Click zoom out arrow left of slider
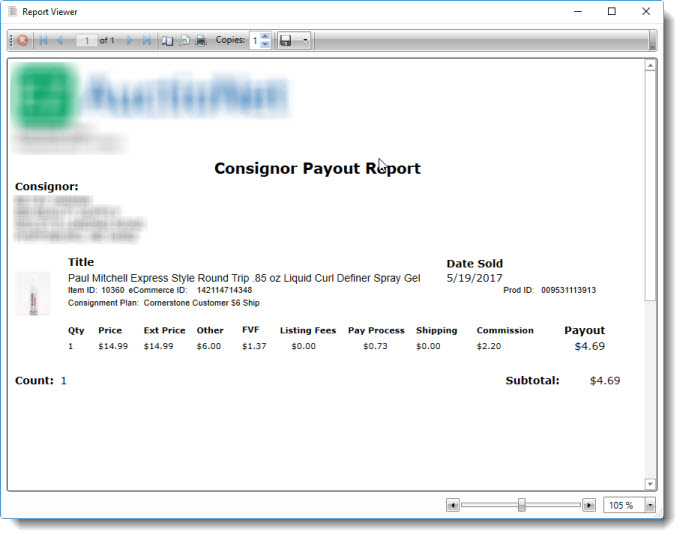 pyautogui.click(x=453, y=505)
